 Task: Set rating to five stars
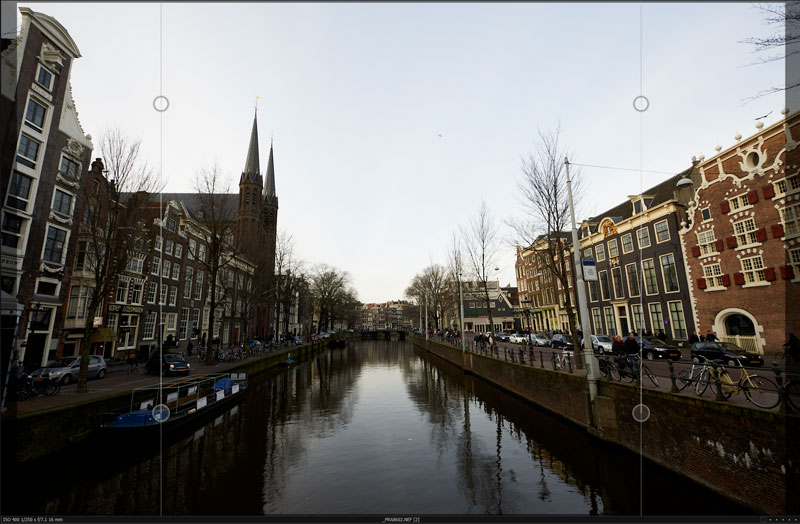click(796, 519)
